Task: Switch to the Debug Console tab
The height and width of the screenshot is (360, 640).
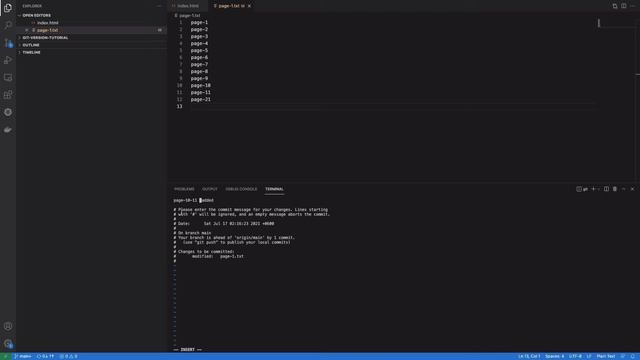Action: pos(241,189)
